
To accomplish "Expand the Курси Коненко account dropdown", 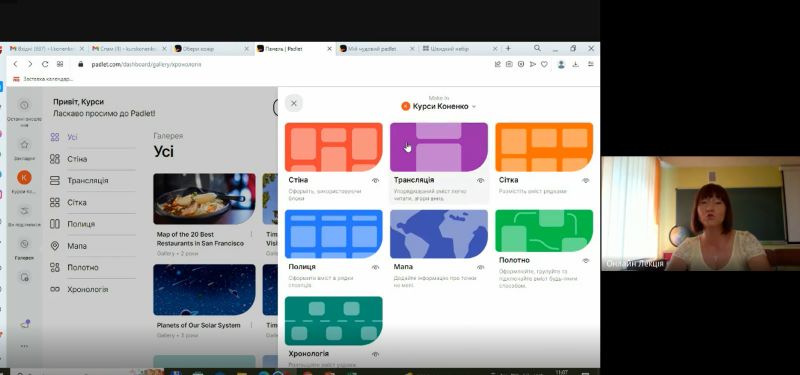I will (x=439, y=106).
